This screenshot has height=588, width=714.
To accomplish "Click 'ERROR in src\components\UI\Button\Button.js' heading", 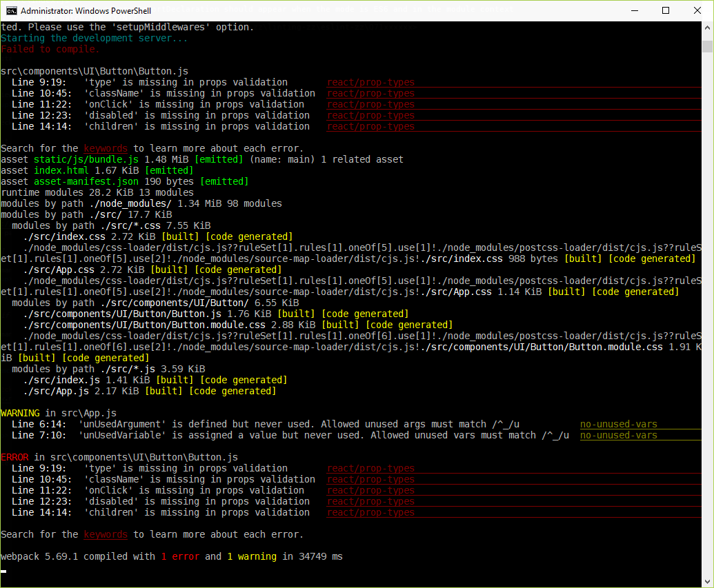I will click(x=119, y=458).
